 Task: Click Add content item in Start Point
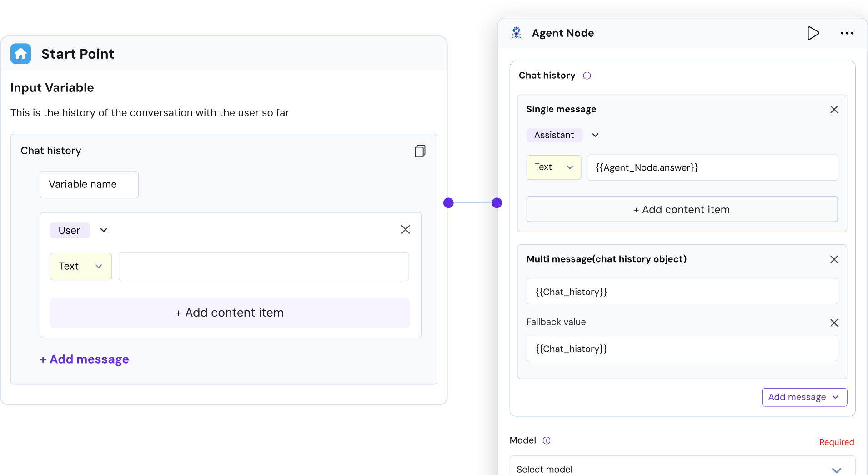coord(230,313)
